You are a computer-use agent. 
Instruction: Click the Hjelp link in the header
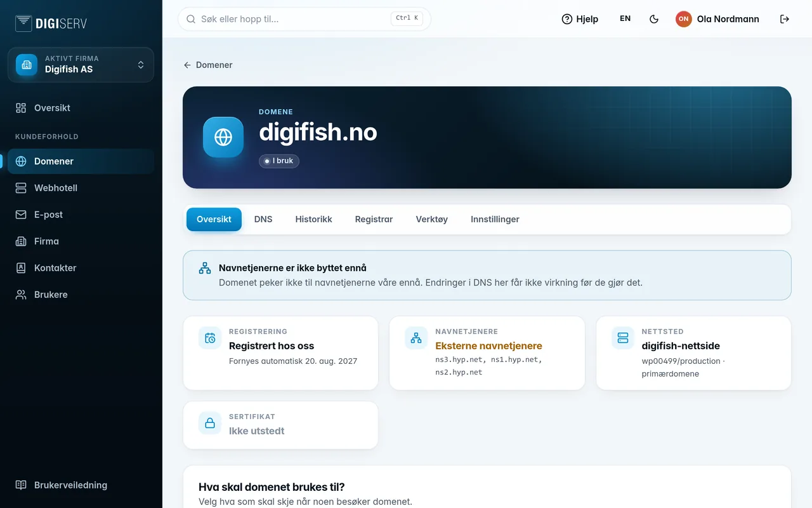(580, 19)
